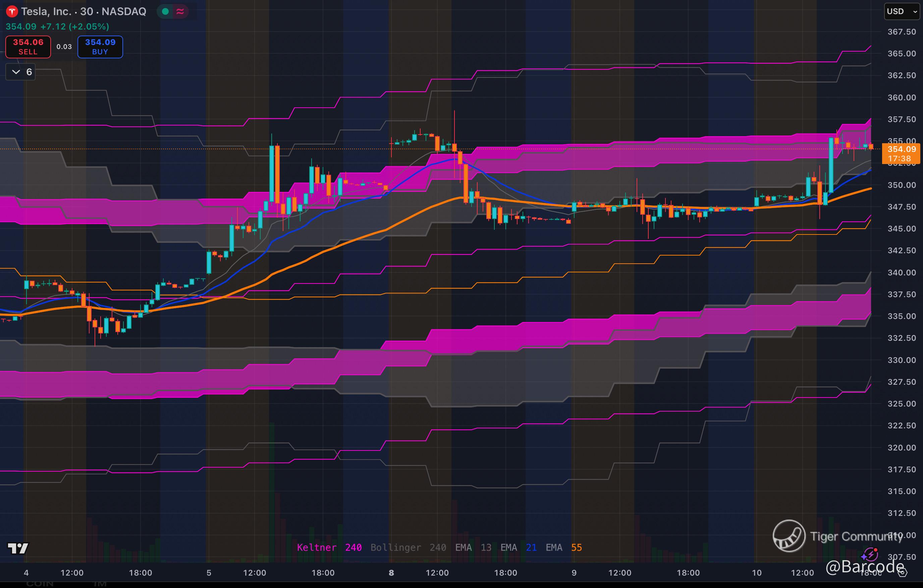Screen dimensions: 923x588
Task: Click the Keltner 240 label
Action: [x=329, y=547]
